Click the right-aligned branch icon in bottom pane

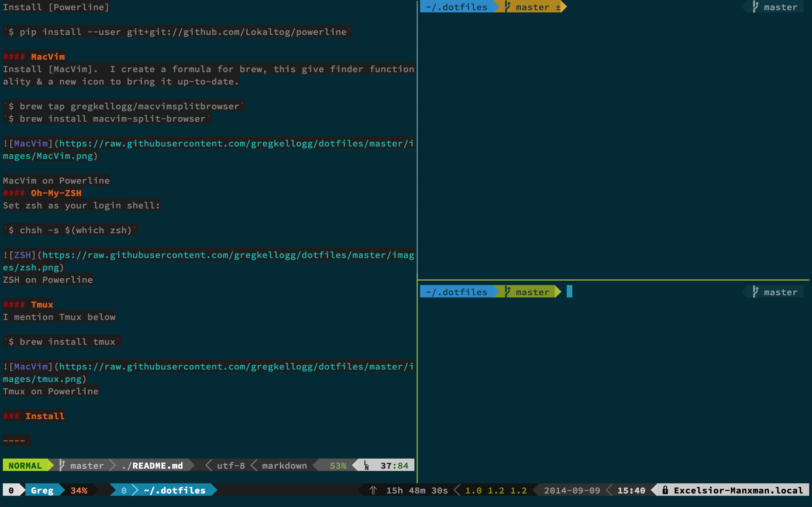point(755,292)
